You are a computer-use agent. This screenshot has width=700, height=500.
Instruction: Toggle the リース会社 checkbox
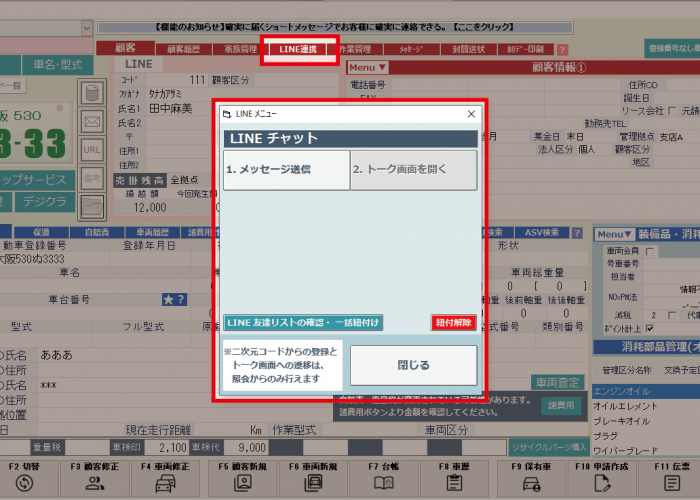click(x=672, y=111)
